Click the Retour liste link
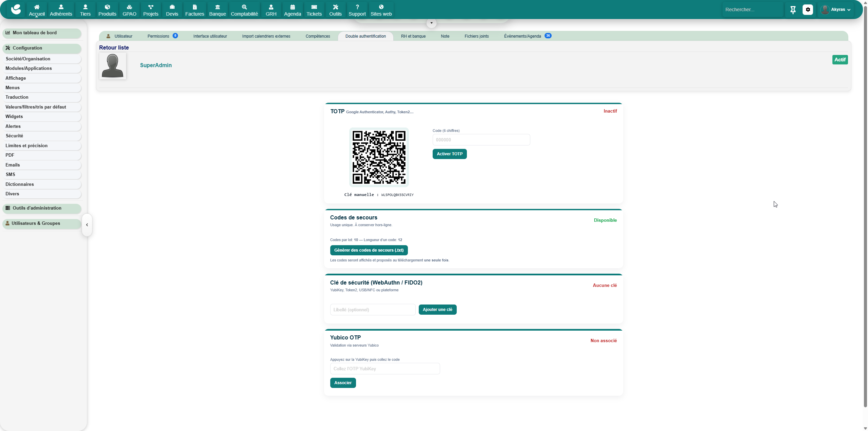The height and width of the screenshot is (431, 868). tap(114, 48)
